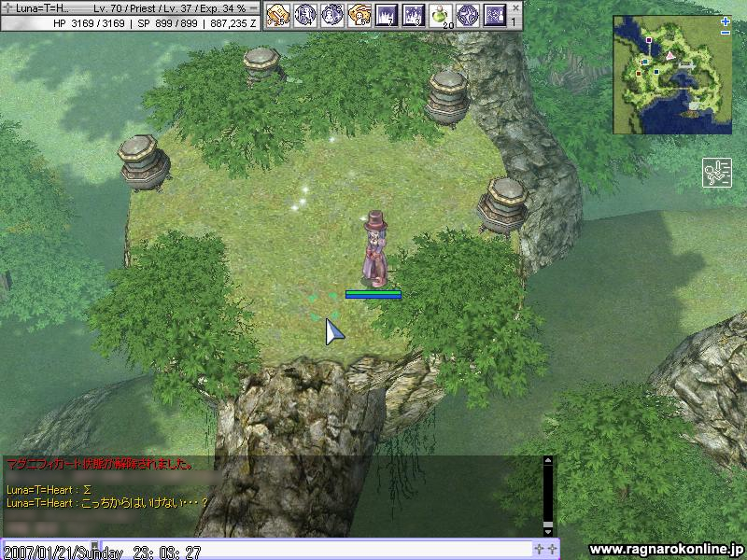
Task: Click the dark blue square marker on the minimap
Action: [656, 72]
